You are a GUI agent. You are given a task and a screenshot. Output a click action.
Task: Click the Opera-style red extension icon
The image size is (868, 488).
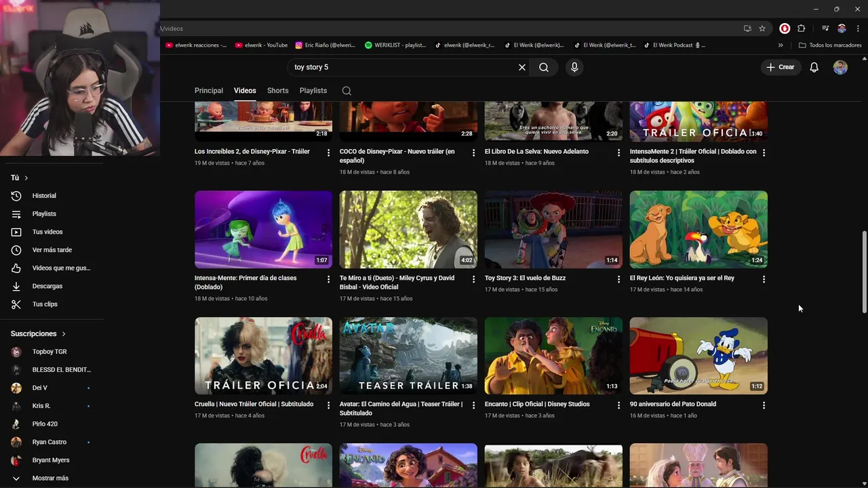coord(785,28)
